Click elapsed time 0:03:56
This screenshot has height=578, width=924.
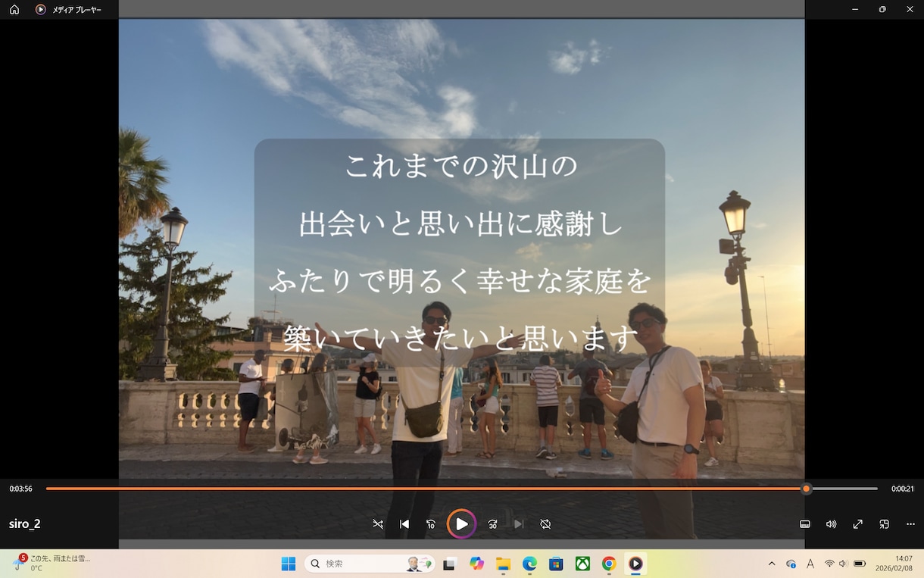20,489
